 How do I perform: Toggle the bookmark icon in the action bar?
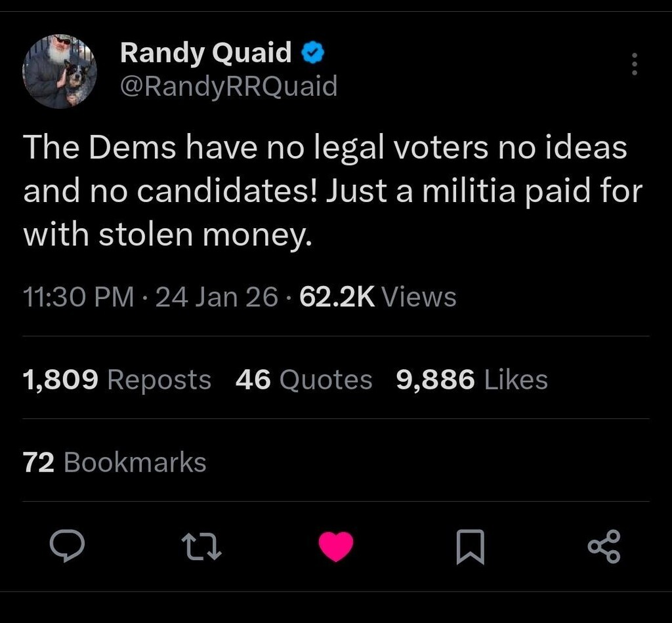[470, 547]
